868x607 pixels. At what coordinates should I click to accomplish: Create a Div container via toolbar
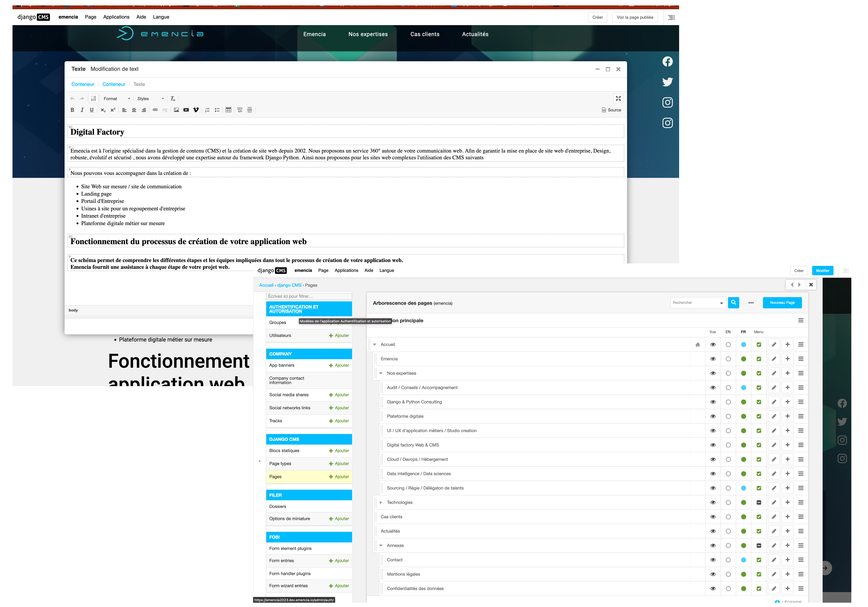pos(240,110)
